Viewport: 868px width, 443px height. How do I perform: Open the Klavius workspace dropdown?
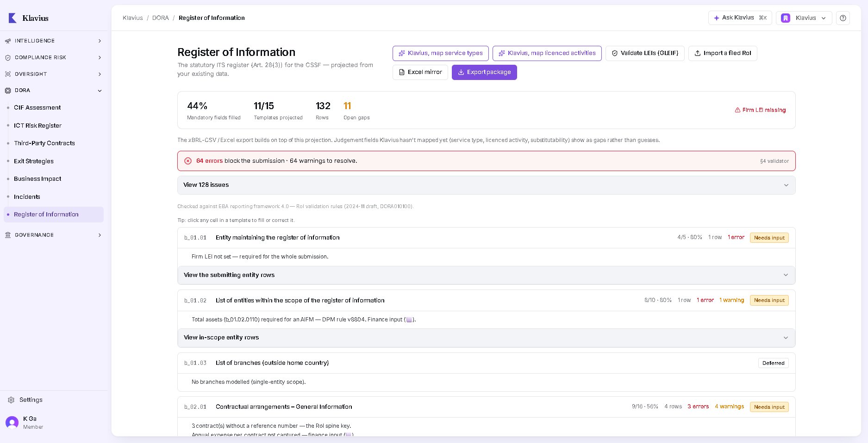[x=804, y=18]
